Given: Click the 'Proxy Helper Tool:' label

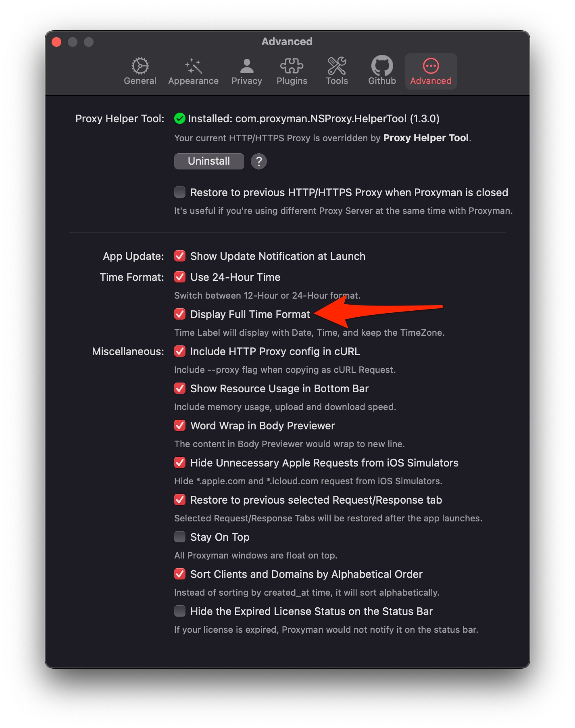Looking at the screenshot, I should (x=120, y=119).
